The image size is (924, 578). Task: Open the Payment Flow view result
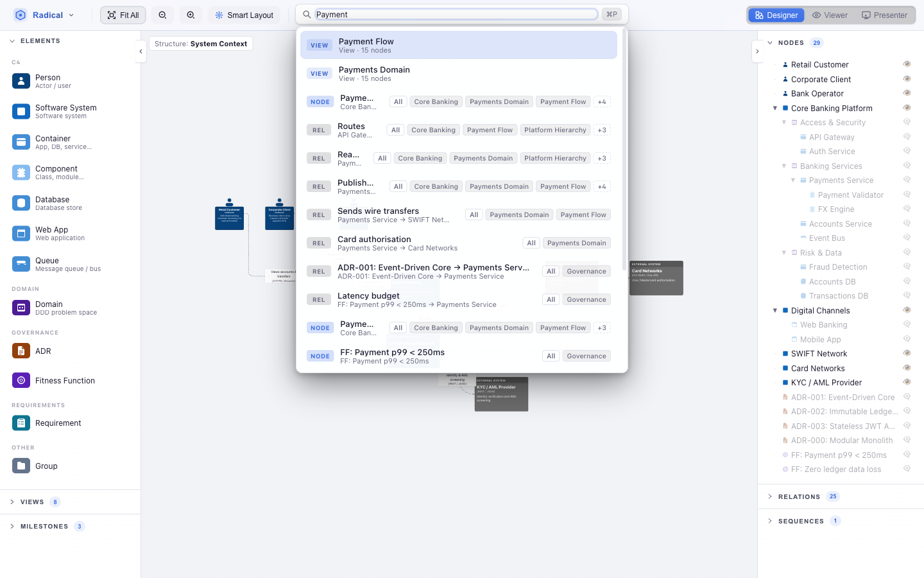pos(459,45)
